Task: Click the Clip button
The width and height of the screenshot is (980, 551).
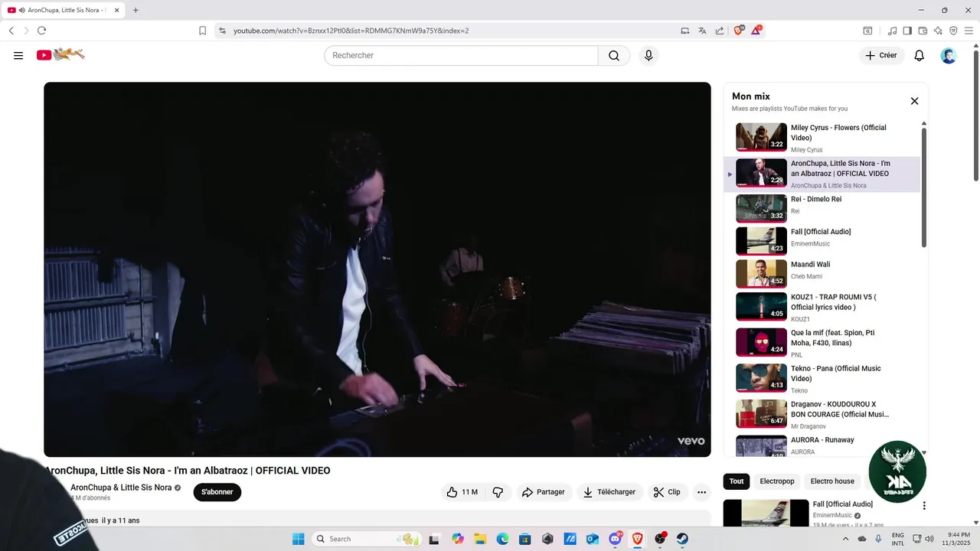Action: click(667, 492)
